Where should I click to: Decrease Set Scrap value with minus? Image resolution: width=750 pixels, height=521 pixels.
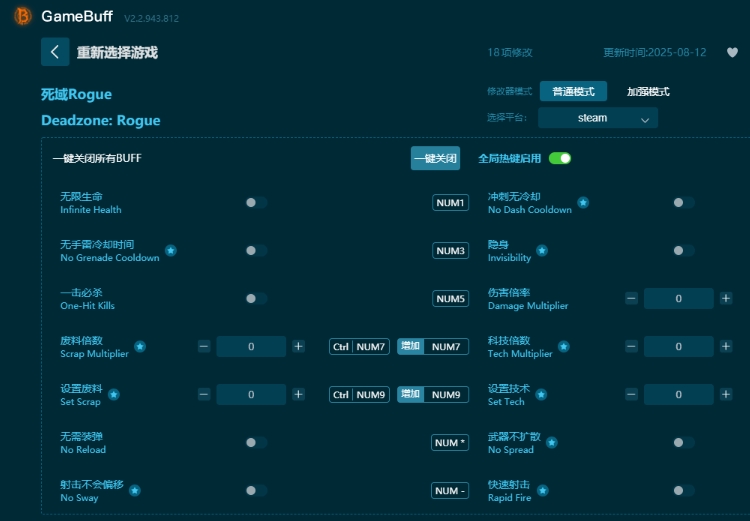(204, 394)
